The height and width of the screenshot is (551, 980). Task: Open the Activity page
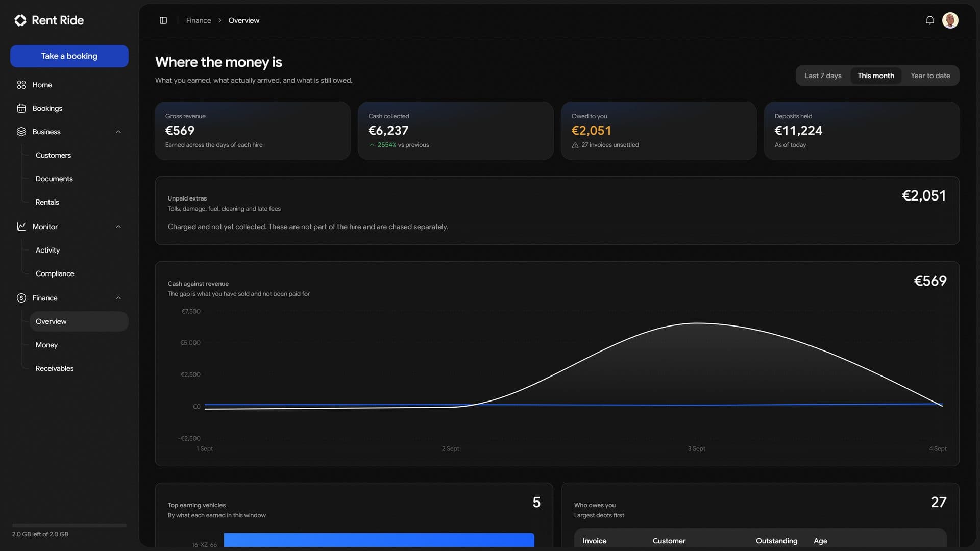79,250
